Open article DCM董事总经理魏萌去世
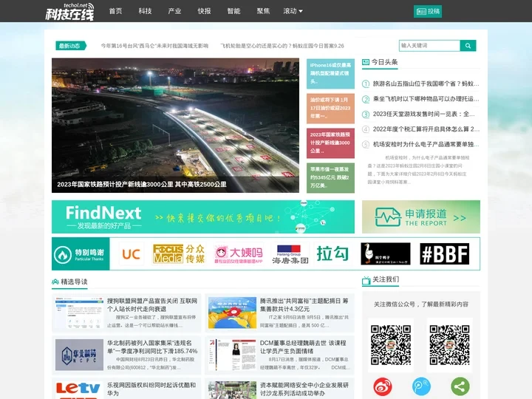This screenshot has height=399, width=532. 303,347
